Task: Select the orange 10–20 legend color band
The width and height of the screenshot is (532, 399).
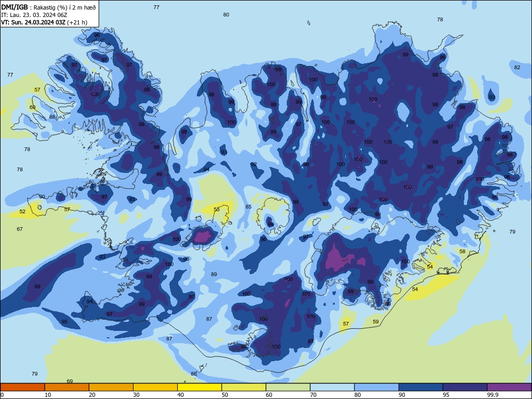Action: pyautogui.click(x=67, y=387)
